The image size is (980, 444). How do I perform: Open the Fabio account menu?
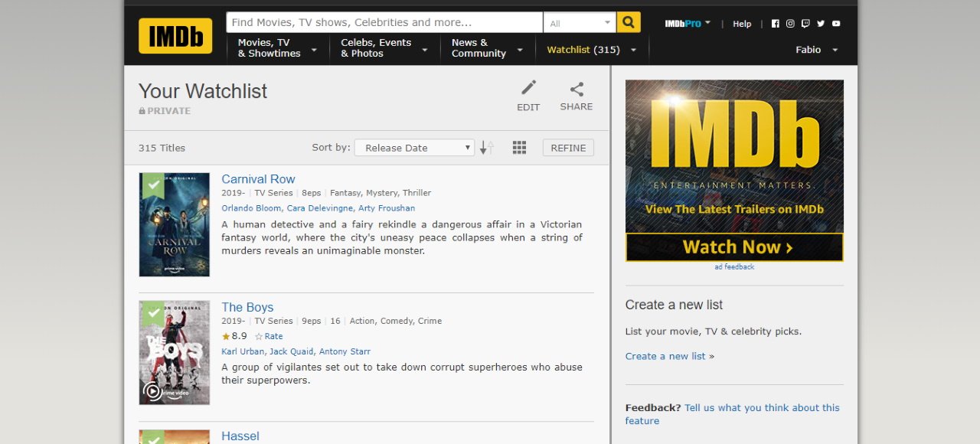click(x=817, y=50)
